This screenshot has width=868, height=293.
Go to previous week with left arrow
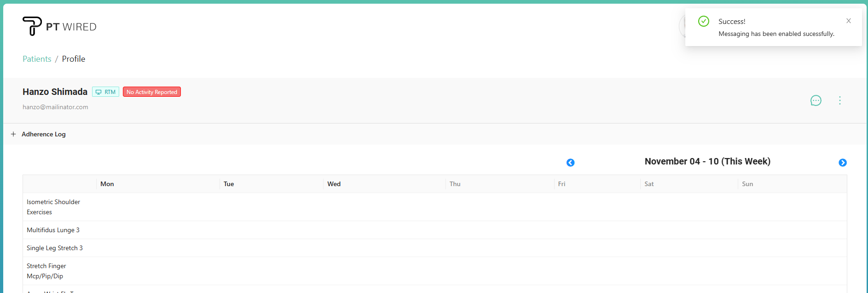point(570,163)
